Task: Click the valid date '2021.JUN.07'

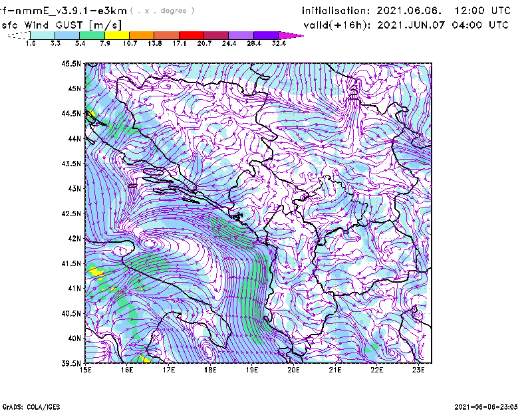Action: (x=411, y=25)
